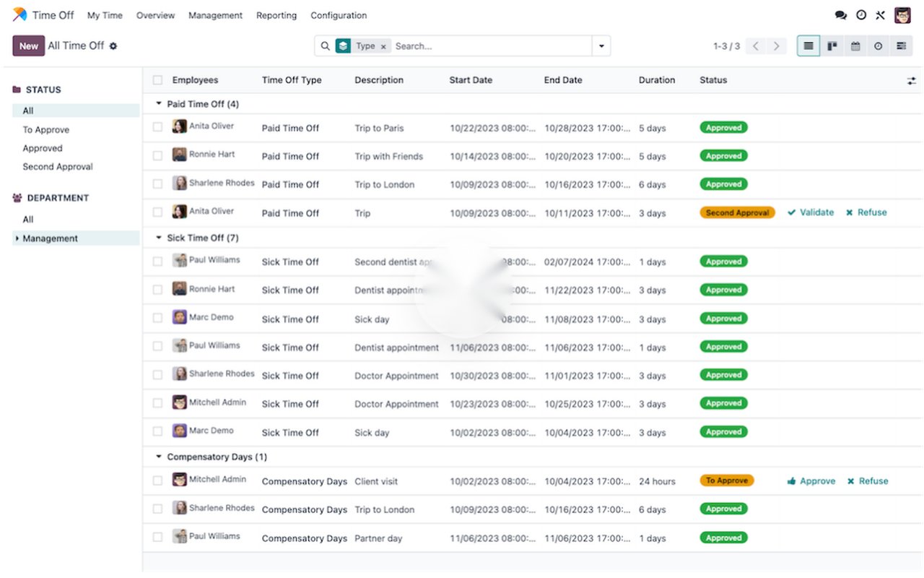
Task: Open the Overview menu
Action: click(x=155, y=15)
